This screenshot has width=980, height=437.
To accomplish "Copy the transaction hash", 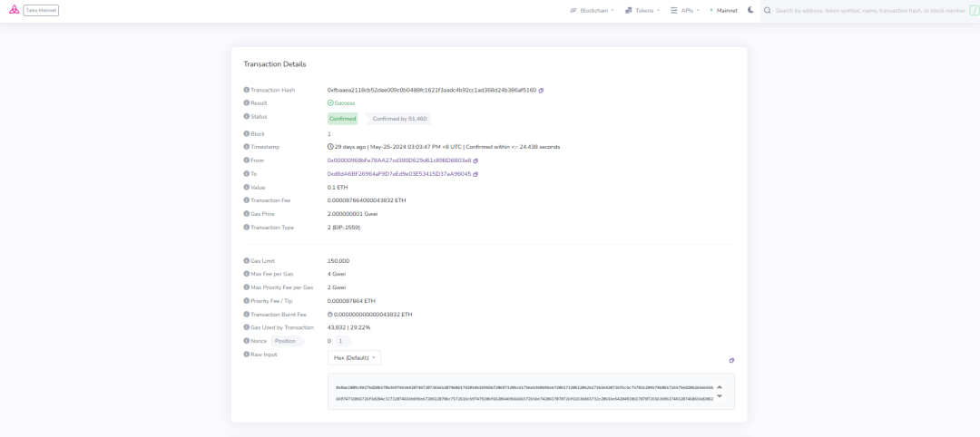I will (542, 90).
